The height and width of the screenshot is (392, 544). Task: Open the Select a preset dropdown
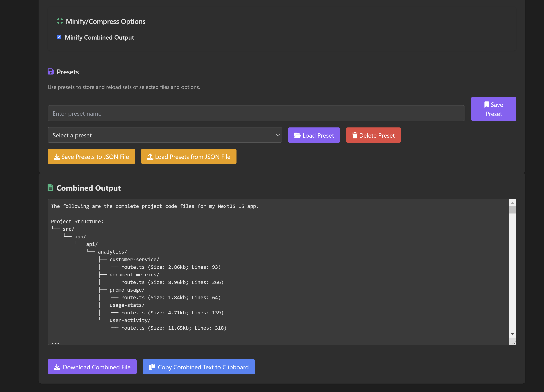(164, 135)
